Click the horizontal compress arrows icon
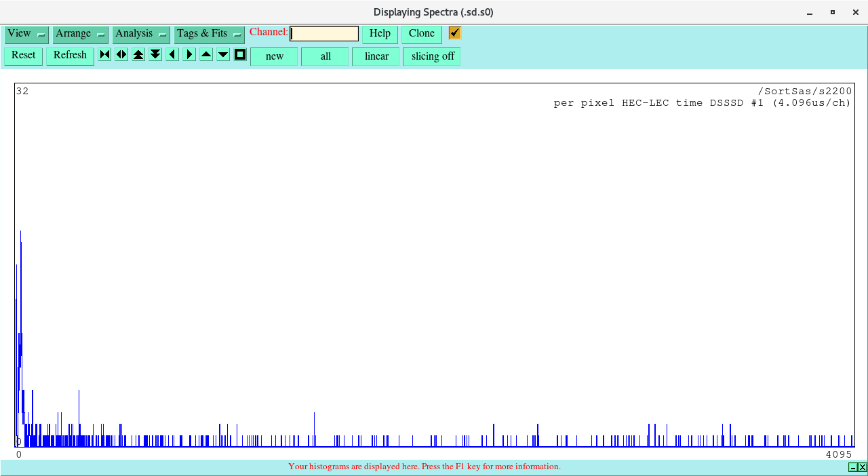This screenshot has height=476, width=868. pyautogui.click(x=104, y=55)
